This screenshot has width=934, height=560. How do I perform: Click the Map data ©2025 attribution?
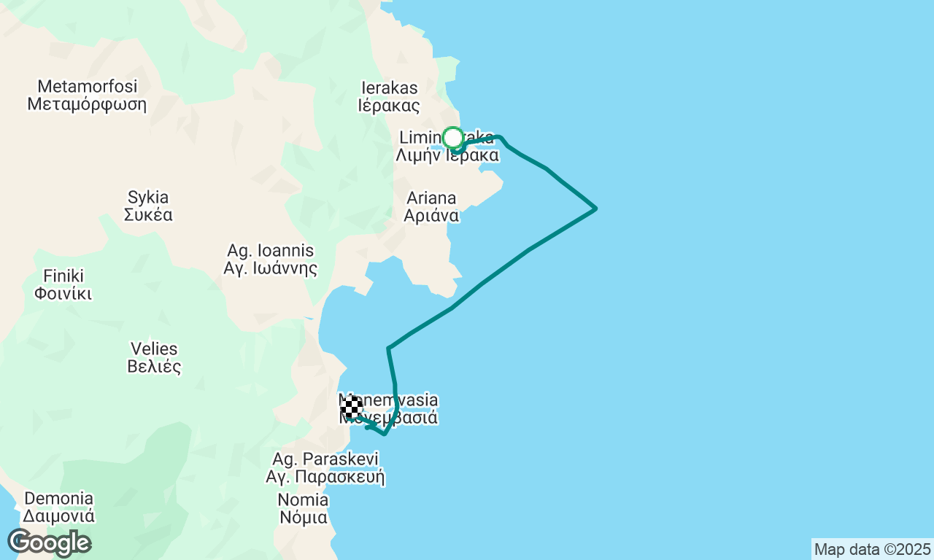[872, 549]
